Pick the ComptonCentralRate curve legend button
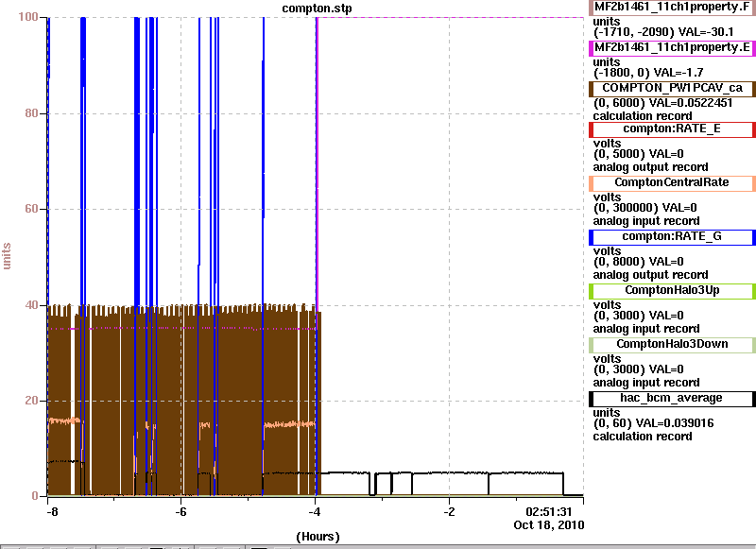 (x=672, y=182)
